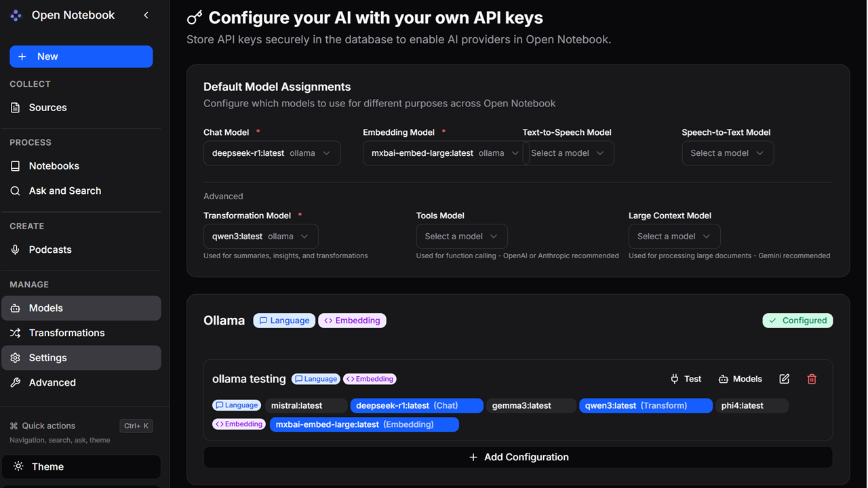Select the qwen3:latest (Transform) chip

click(x=646, y=405)
